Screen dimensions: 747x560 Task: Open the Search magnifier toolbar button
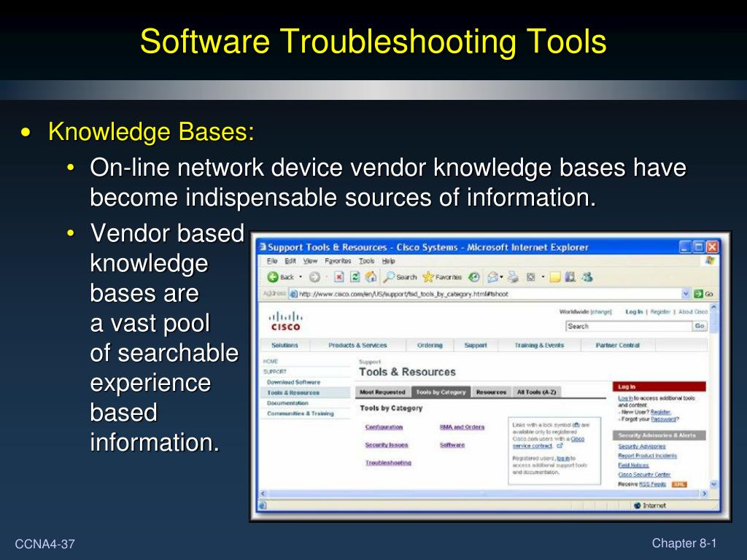pos(400,277)
